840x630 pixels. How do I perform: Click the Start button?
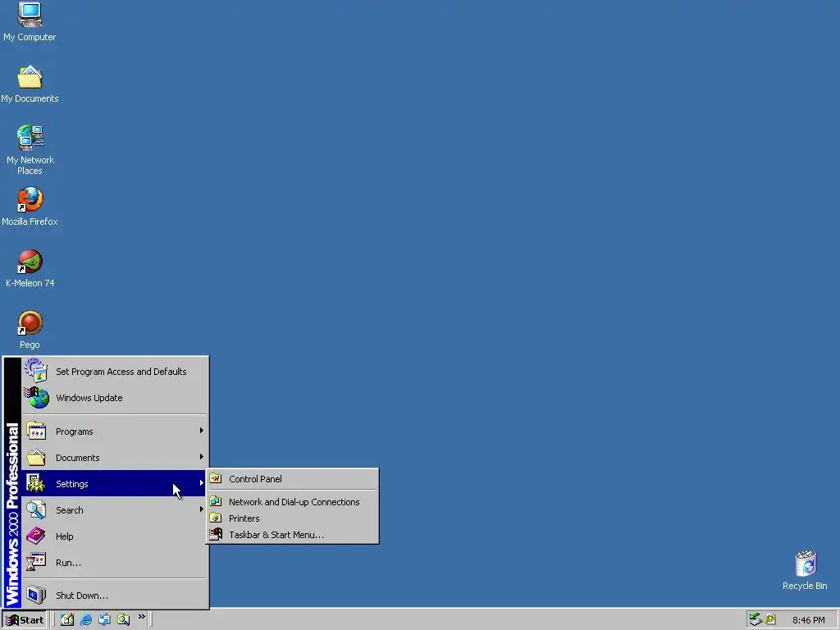[25, 620]
